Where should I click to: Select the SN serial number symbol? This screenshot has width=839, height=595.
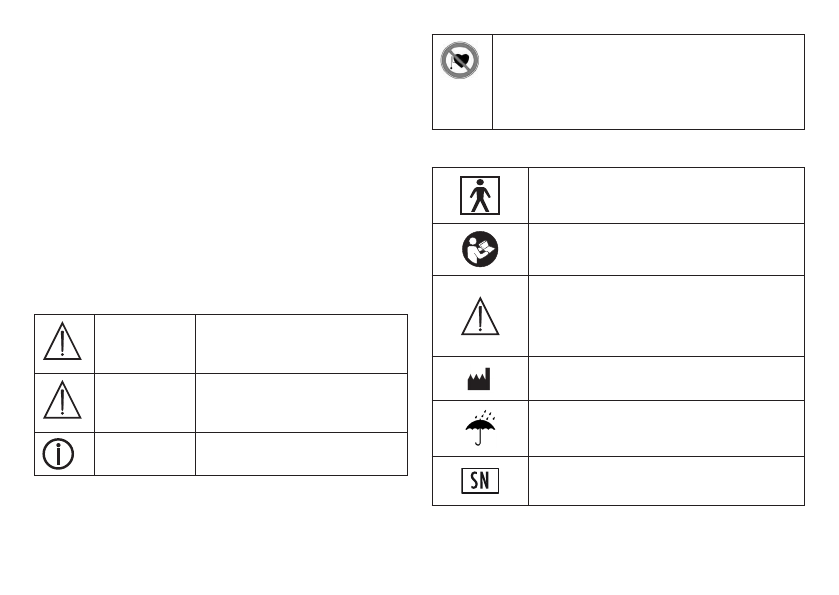coord(480,480)
